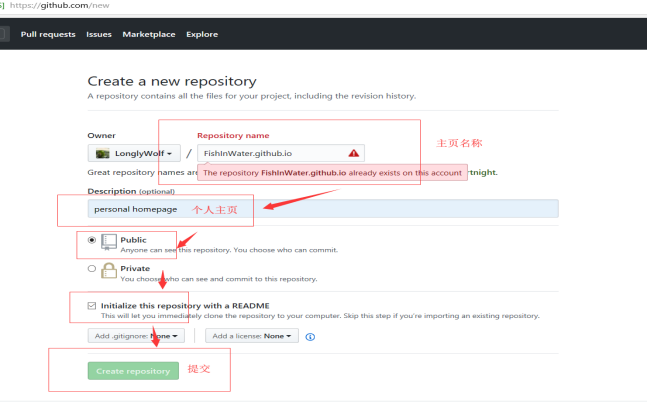Open Explore in the navigation bar

[x=202, y=34]
